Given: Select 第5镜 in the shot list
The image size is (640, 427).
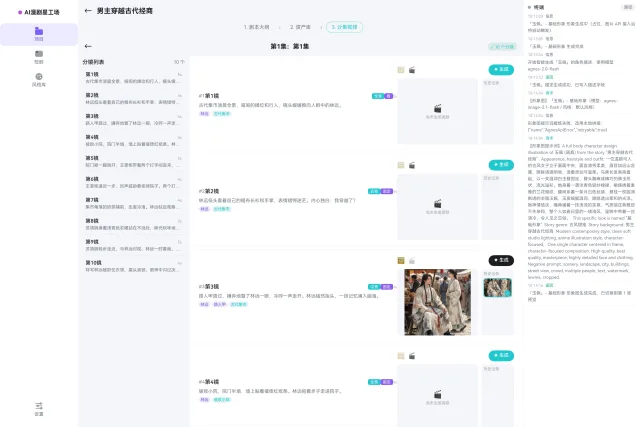Looking at the screenshot, I should (x=133, y=161).
